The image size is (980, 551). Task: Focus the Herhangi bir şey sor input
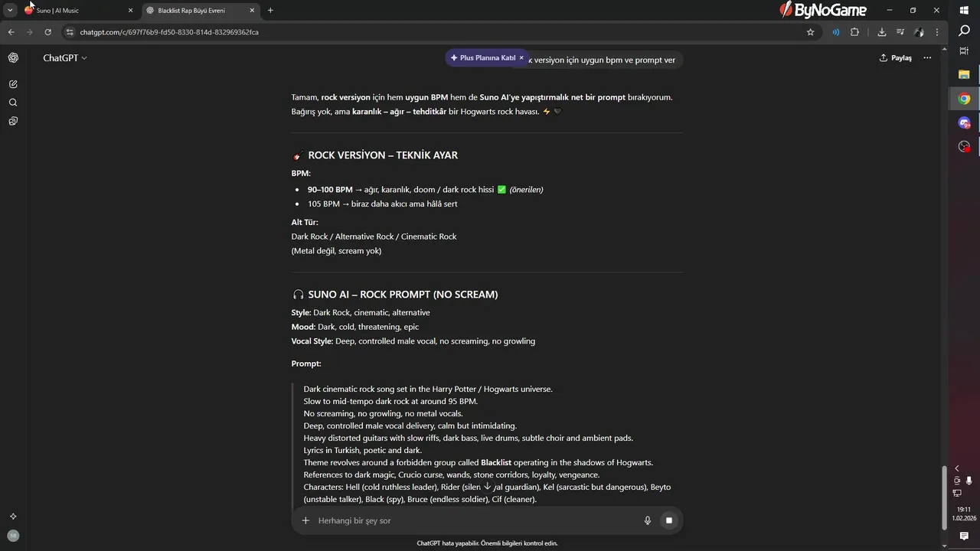pos(475,520)
